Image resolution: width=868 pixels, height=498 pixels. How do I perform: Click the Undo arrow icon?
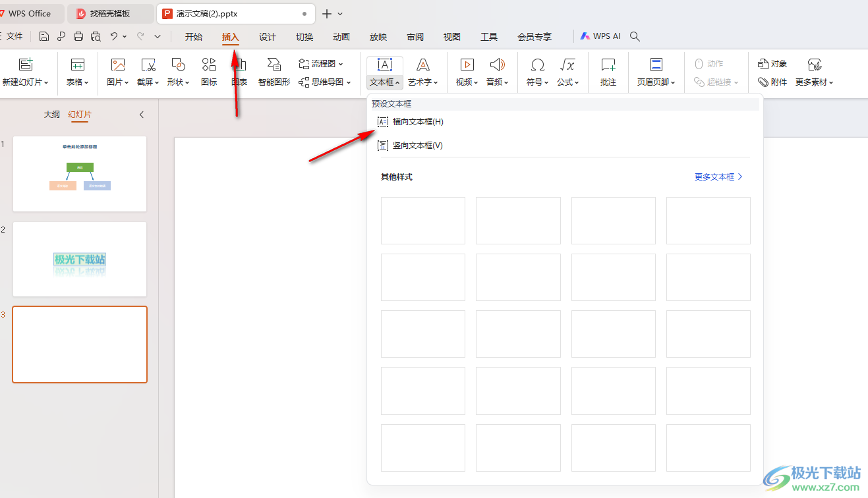[x=114, y=37]
